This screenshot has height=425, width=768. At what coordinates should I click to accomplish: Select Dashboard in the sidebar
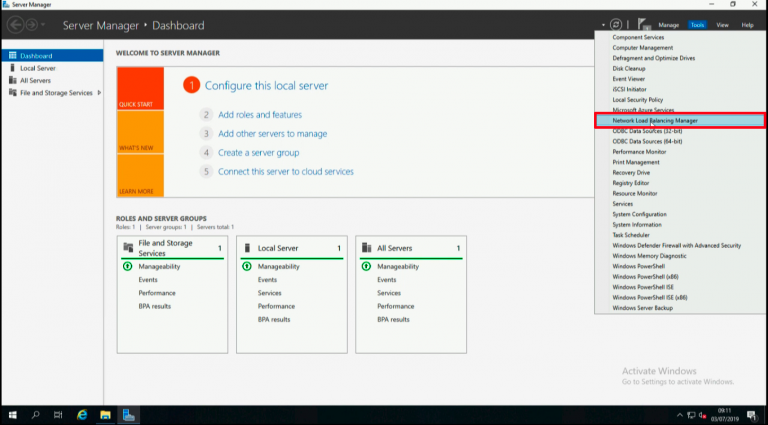coord(52,55)
